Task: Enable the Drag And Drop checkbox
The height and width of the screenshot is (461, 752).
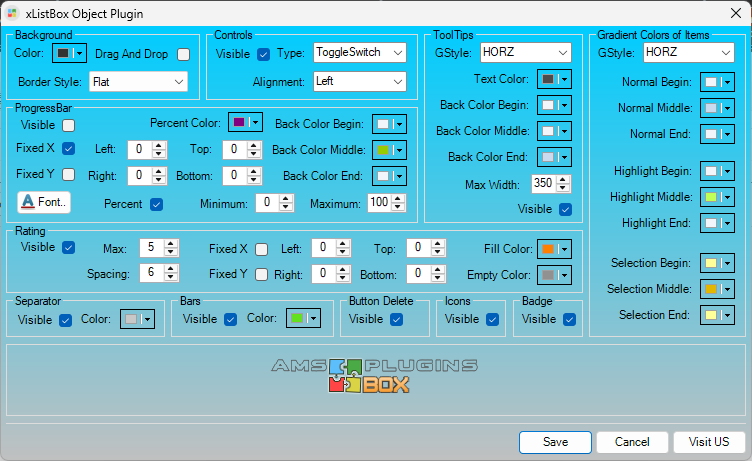Action: pyautogui.click(x=183, y=54)
